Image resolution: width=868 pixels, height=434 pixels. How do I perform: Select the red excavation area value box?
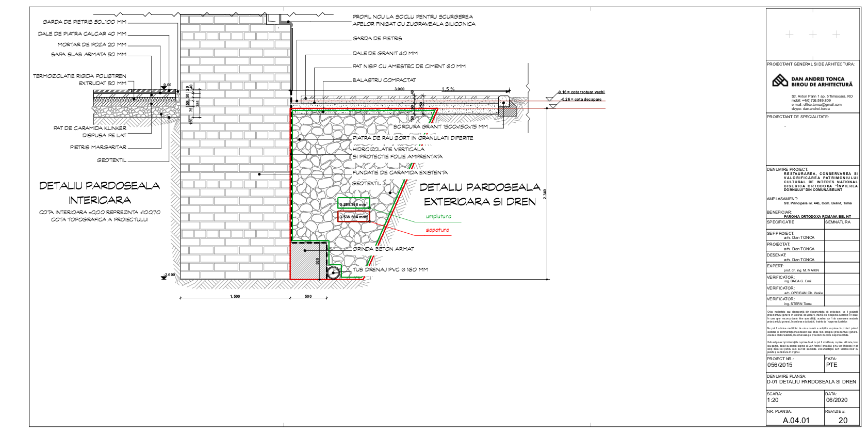353,217
